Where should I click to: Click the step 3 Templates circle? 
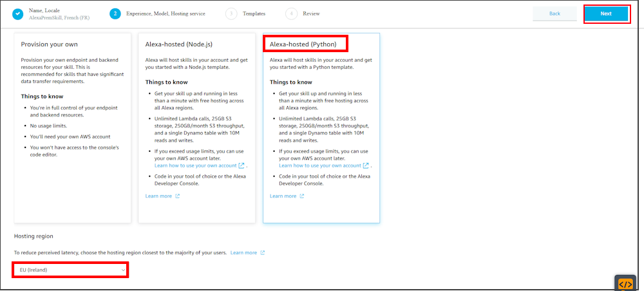click(231, 14)
